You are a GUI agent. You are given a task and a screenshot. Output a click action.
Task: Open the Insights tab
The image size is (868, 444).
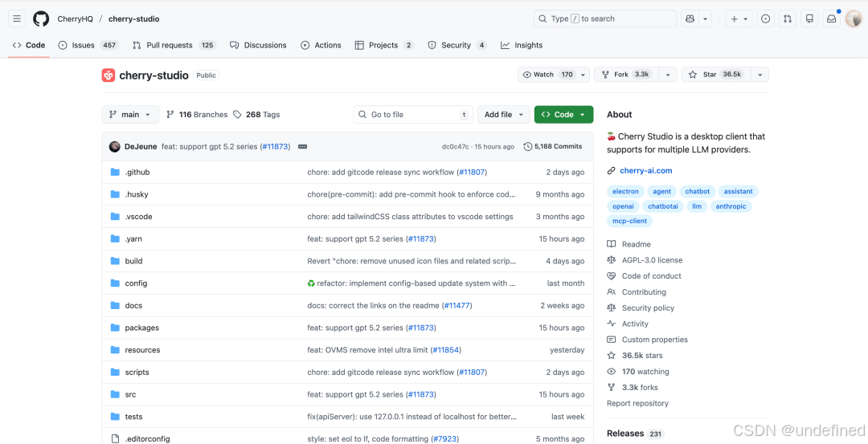522,45
